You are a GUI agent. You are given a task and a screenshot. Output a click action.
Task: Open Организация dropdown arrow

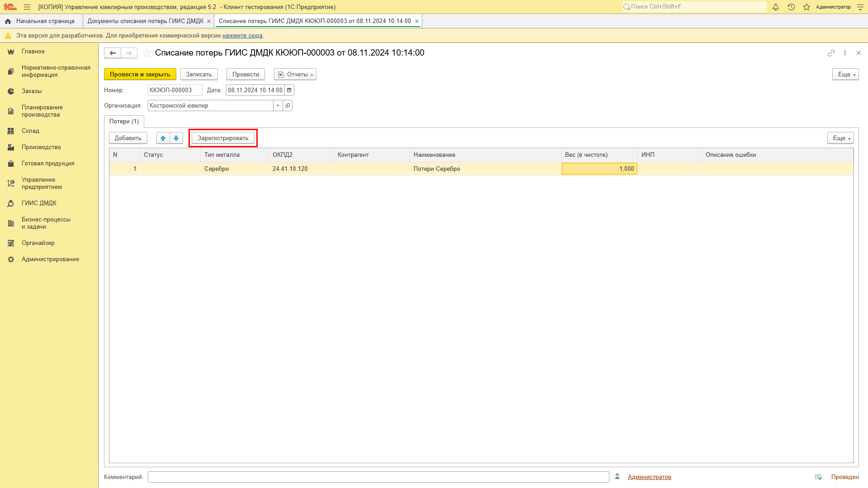(278, 106)
